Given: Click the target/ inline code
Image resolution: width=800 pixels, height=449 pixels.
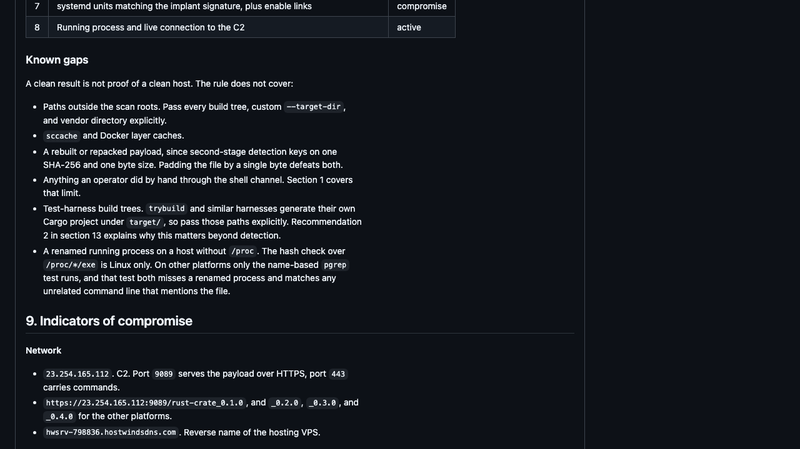Looking at the screenshot, I should pos(145,222).
